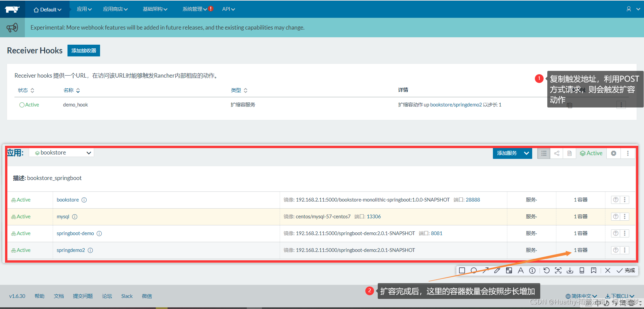Open the bookstore stack actions menu

tap(628, 153)
